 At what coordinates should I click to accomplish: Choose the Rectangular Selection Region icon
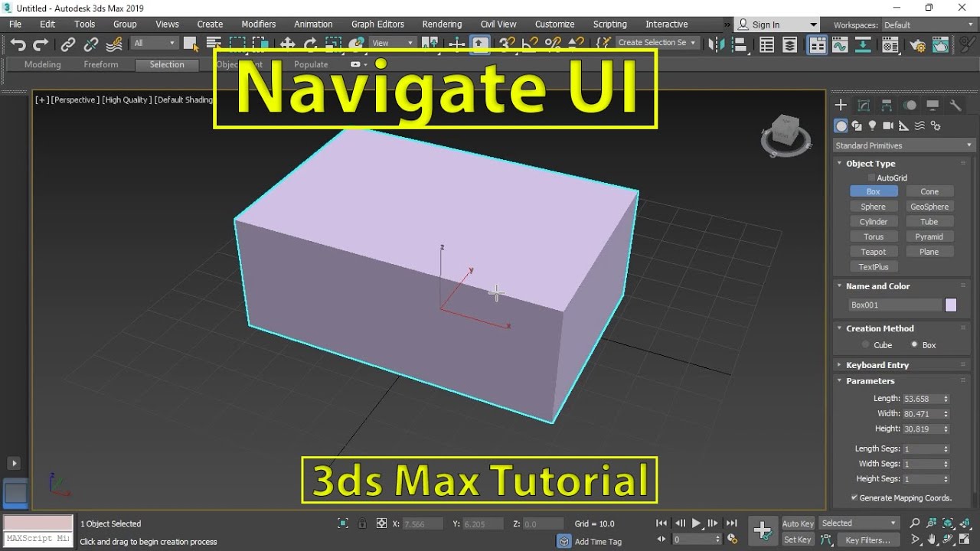[238, 44]
